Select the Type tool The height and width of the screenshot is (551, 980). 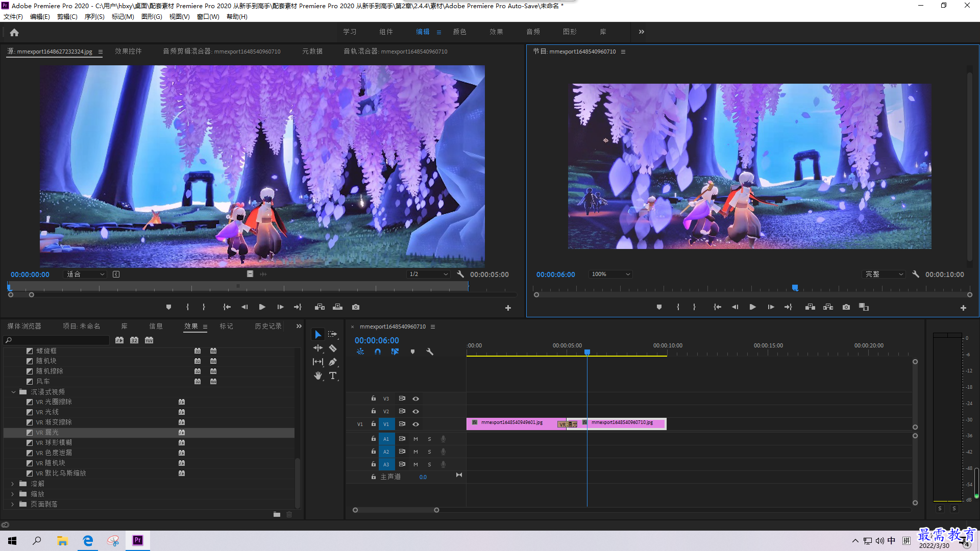[x=333, y=375]
